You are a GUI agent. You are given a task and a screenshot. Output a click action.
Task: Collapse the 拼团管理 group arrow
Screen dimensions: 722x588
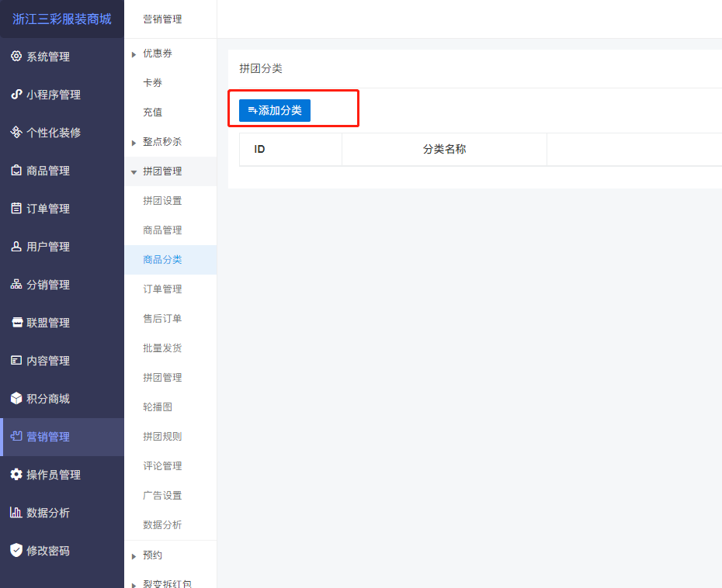coord(134,172)
